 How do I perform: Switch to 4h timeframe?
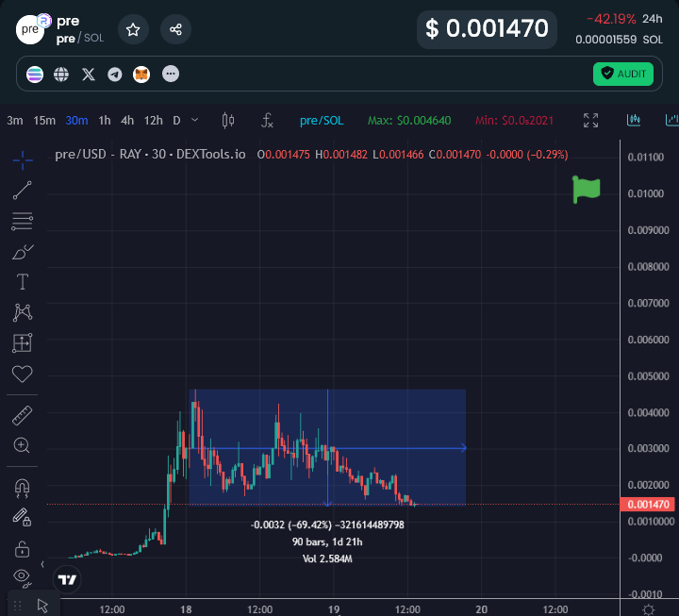tap(127, 121)
